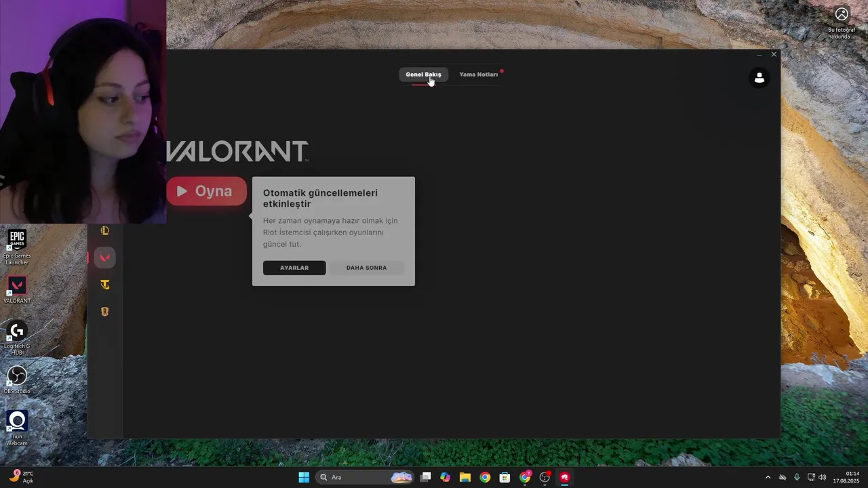The image size is (868, 488).
Task: Click the Riot Client taskbar icon
Action: click(564, 477)
